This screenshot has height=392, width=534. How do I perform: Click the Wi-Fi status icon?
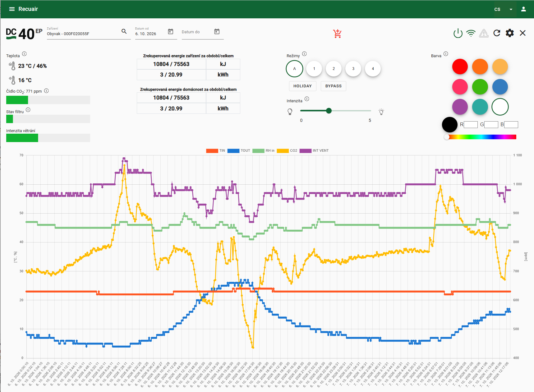pos(471,33)
